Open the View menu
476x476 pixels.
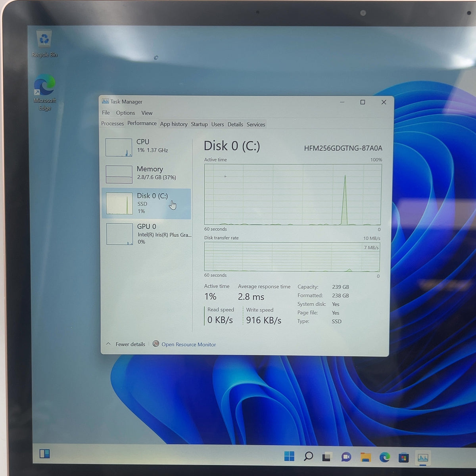[x=147, y=113]
